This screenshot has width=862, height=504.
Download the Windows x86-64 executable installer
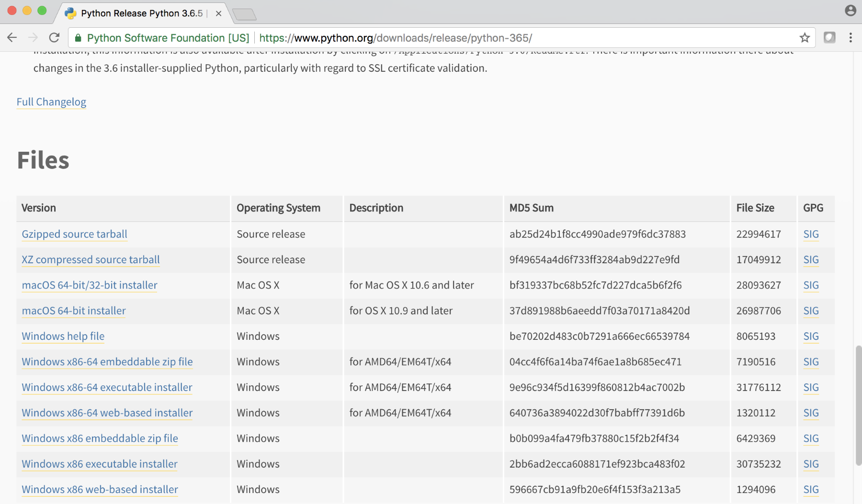[x=107, y=387]
